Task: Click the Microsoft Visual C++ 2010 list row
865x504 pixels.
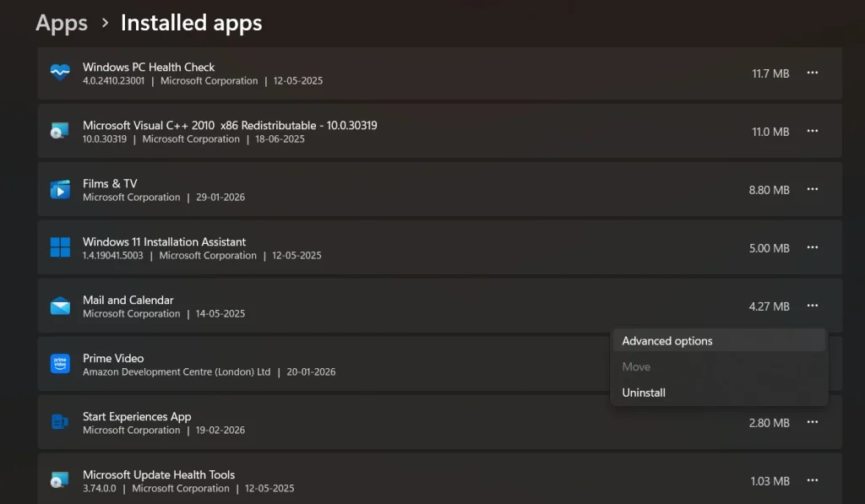Action: (338, 131)
